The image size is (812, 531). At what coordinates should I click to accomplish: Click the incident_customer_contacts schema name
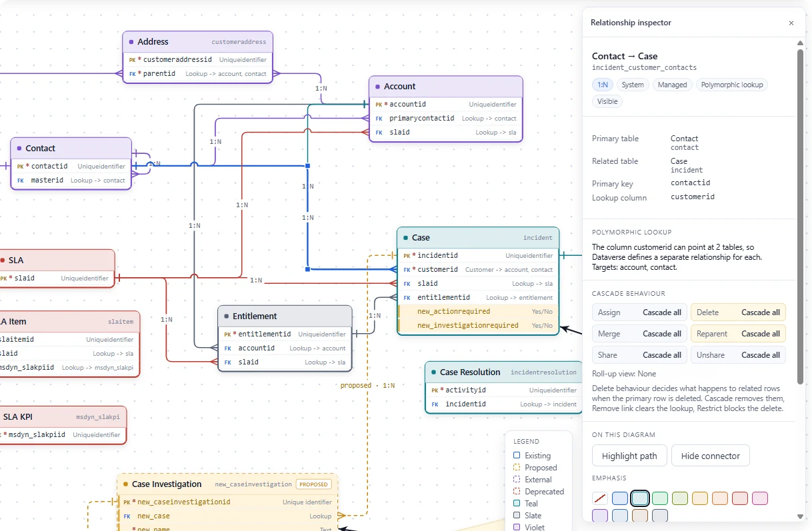(644, 68)
